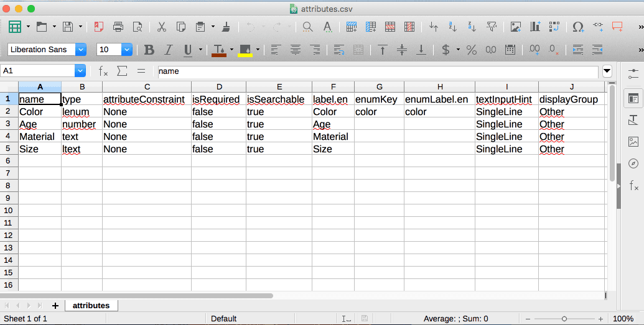Open the Function Wizard fx icon
Screen dimensions: 644x325
pos(103,71)
